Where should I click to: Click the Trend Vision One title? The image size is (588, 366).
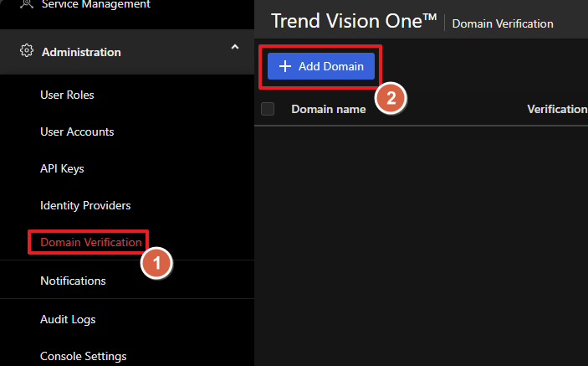click(354, 22)
